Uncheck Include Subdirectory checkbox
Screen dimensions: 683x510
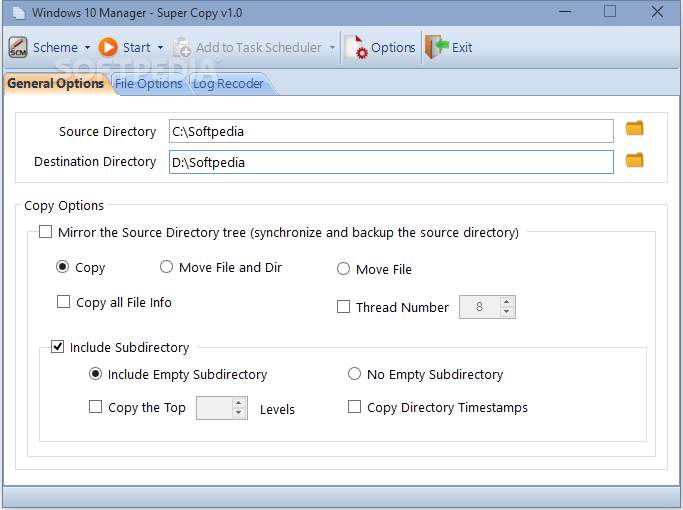pos(57,347)
